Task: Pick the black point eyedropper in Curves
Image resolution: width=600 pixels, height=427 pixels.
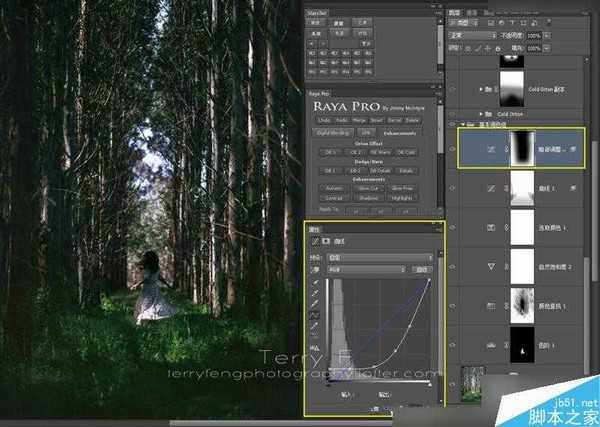Action: [x=316, y=283]
